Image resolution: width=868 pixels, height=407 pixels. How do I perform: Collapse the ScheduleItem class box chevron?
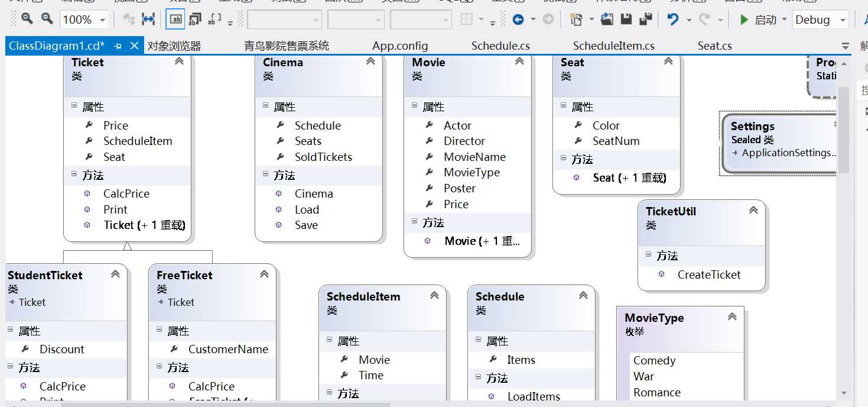point(434,296)
